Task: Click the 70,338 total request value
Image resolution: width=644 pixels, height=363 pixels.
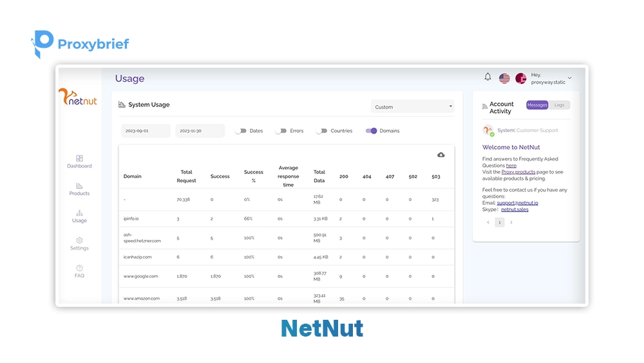Action: 183,200
